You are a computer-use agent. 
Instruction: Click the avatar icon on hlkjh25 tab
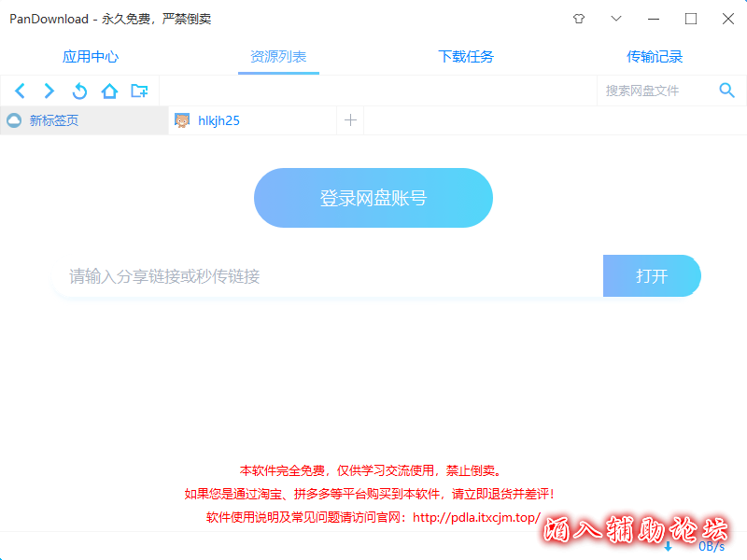(x=182, y=120)
